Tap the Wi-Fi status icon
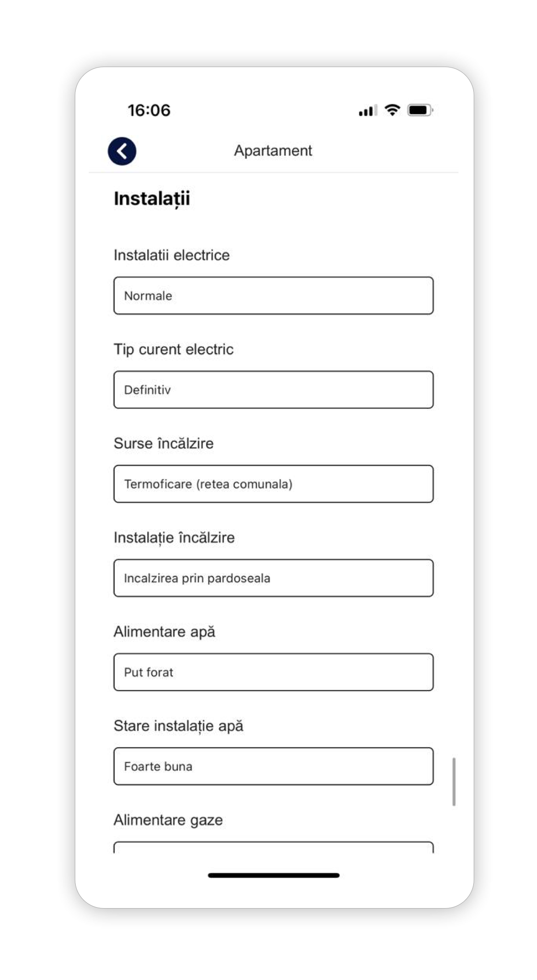The width and height of the screenshot is (537, 980). 392,110
